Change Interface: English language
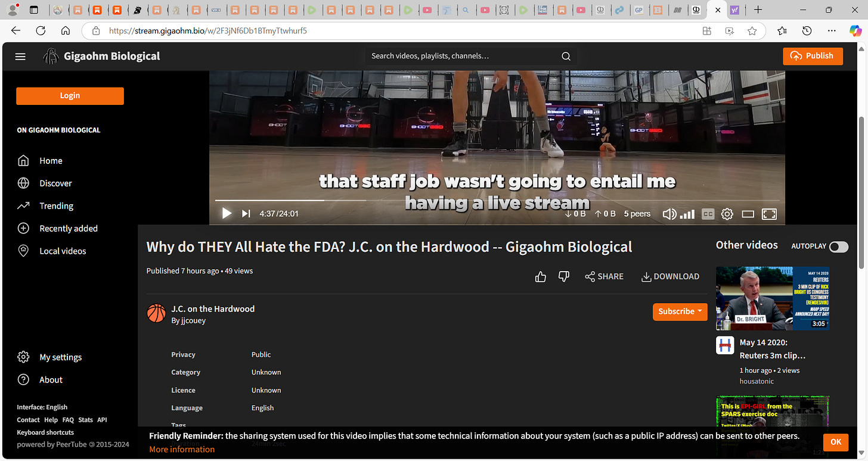 click(42, 407)
